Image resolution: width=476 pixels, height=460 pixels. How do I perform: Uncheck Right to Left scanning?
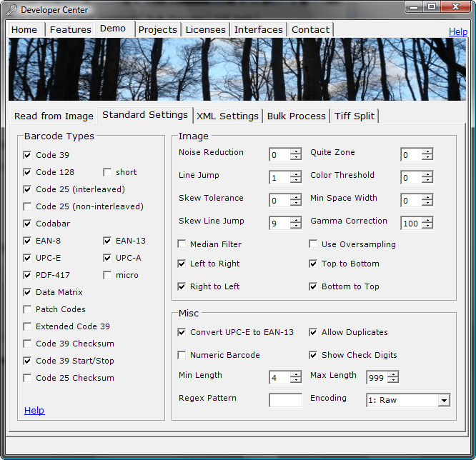coord(182,286)
